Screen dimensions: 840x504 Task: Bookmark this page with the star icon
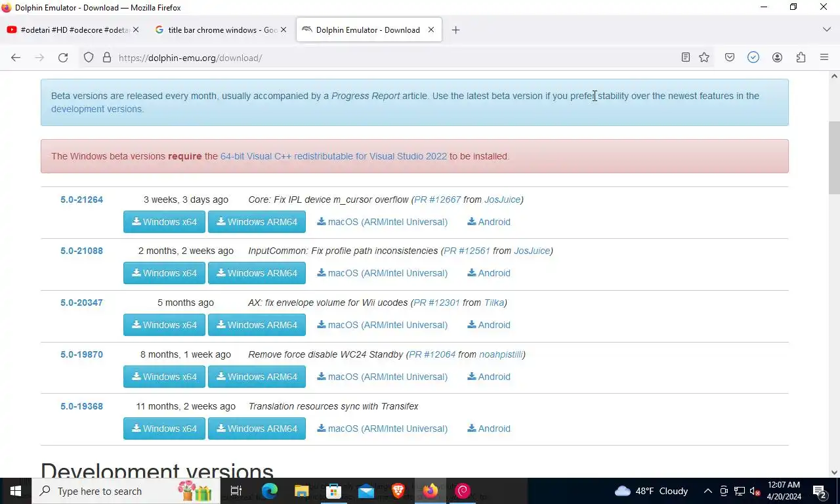pos(704,58)
